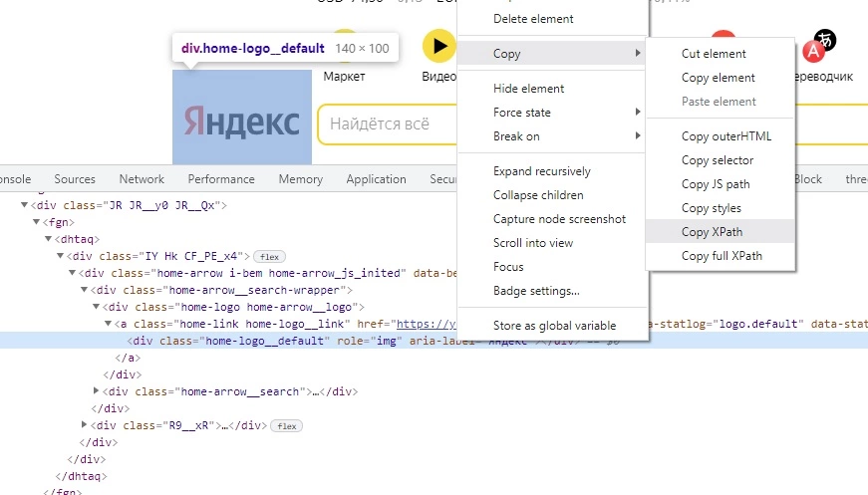Switch to the Application tab
The height and width of the screenshot is (495, 868).
376,179
